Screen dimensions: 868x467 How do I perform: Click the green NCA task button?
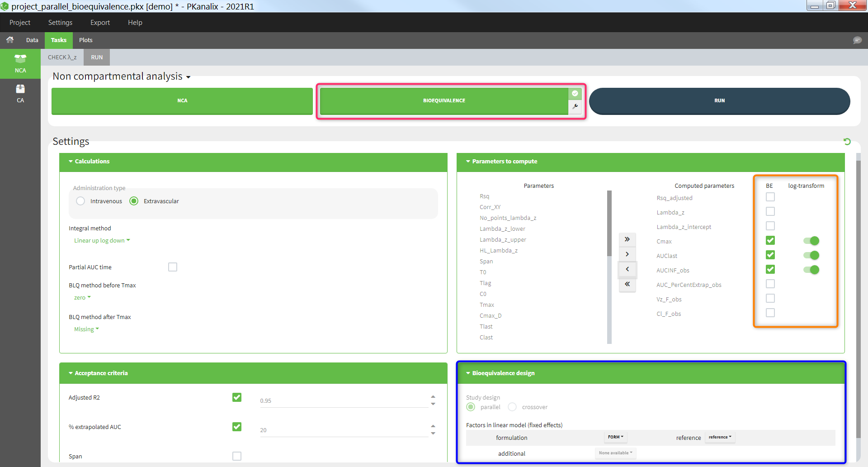182,100
